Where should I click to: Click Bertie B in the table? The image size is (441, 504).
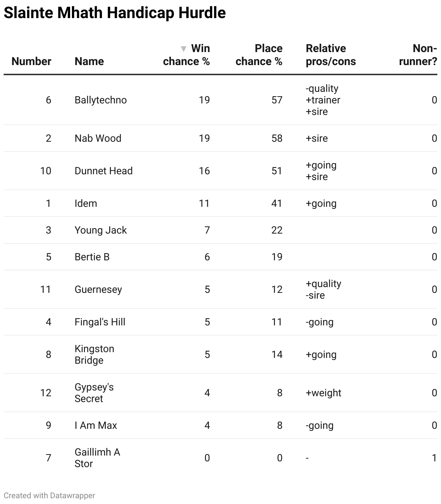tap(92, 257)
